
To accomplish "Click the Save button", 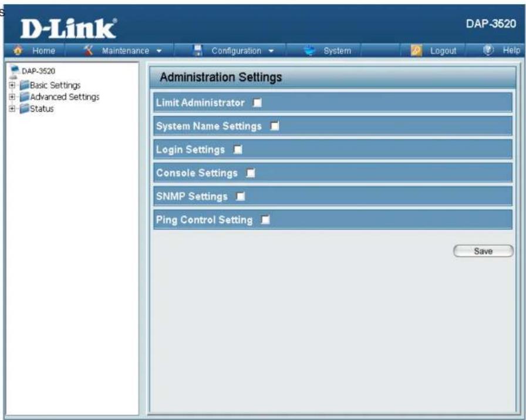I will pos(483,251).
